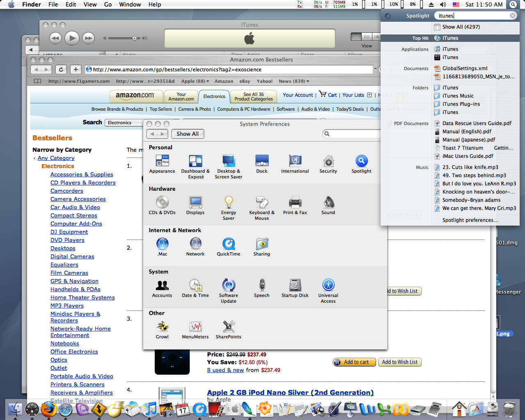The width and height of the screenshot is (525, 420).
Task: Open the Dock preference pane
Action: 262,164
